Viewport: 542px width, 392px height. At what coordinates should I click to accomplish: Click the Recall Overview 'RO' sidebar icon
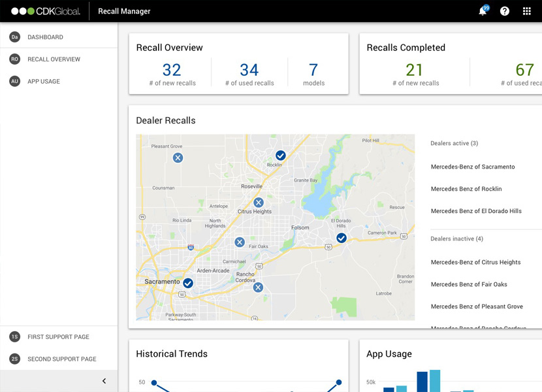tap(14, 59)
